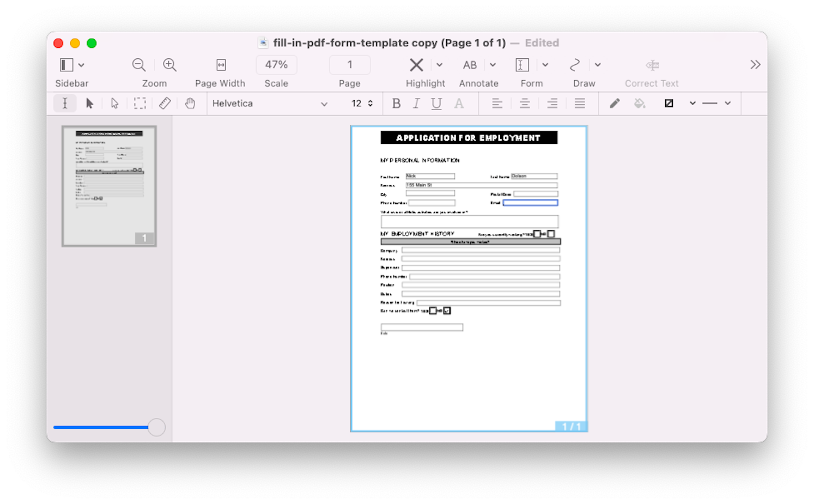Center align the selected text
The width and height of the screenshot is (814, 504).
524,103
